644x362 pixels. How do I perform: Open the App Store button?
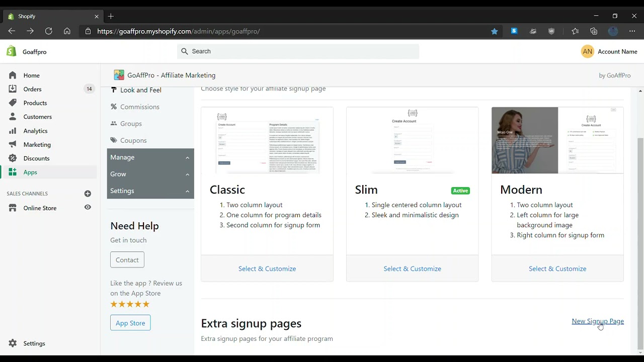pos(130,323)
